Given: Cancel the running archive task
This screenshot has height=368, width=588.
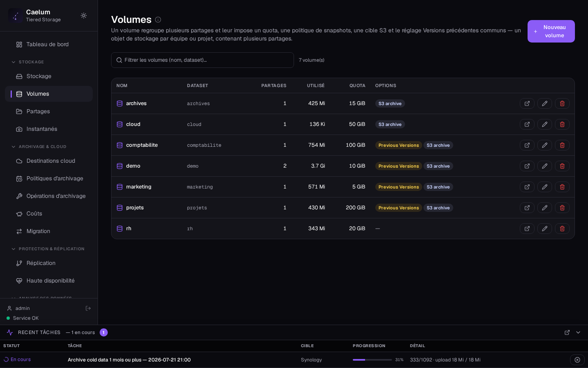Looking at the screenshot, I should click(577, 360).
